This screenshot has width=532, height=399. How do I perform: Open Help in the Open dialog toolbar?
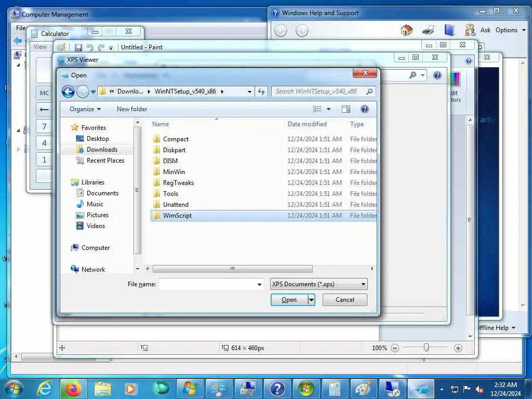coord(364,109)
